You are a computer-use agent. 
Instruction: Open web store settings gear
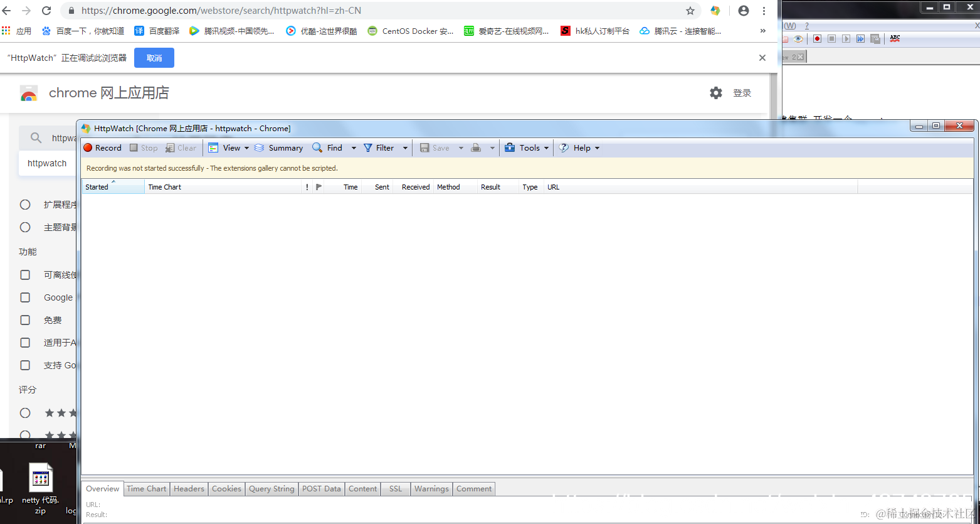(x=716, y=93)
